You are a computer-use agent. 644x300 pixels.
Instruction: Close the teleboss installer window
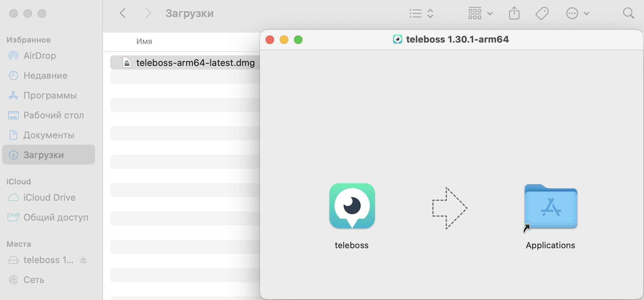(270, 40)
